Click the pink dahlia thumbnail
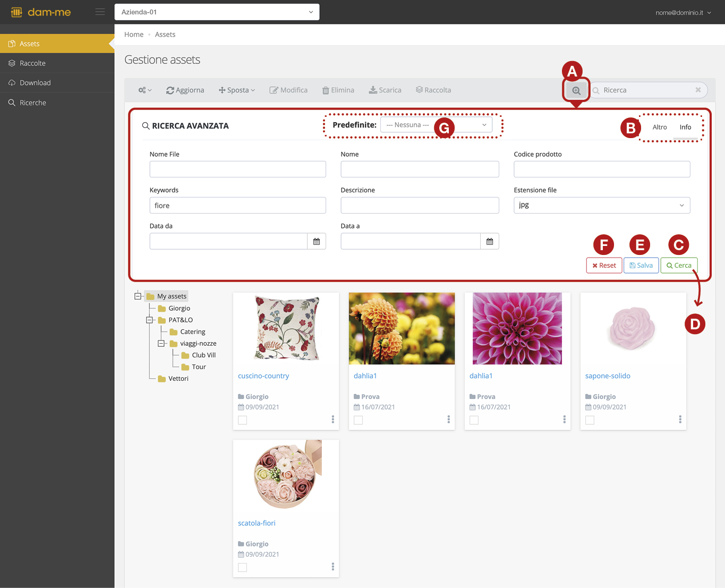Viewport: 725px width, 588px height. click(517, 328)
